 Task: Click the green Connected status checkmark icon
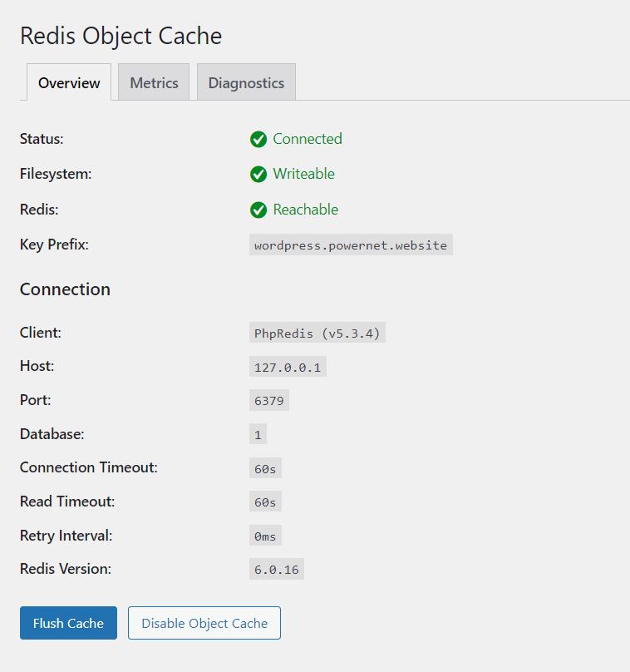pyautogui.click(x=258, y=139)
